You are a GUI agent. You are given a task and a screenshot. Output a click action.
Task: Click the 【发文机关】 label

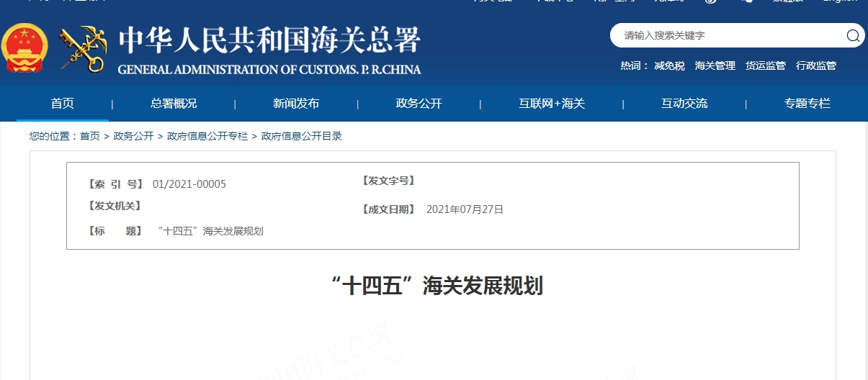[x=114, y=206]
